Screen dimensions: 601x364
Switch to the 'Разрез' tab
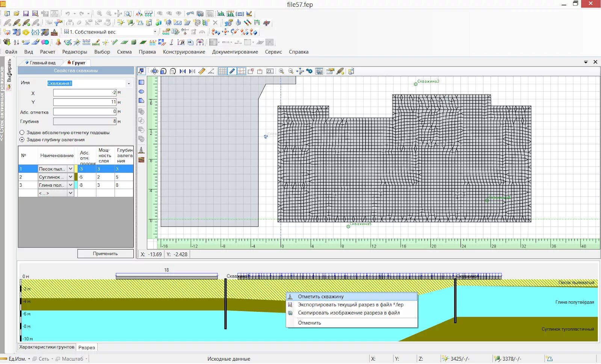click(x=87, y=347)
